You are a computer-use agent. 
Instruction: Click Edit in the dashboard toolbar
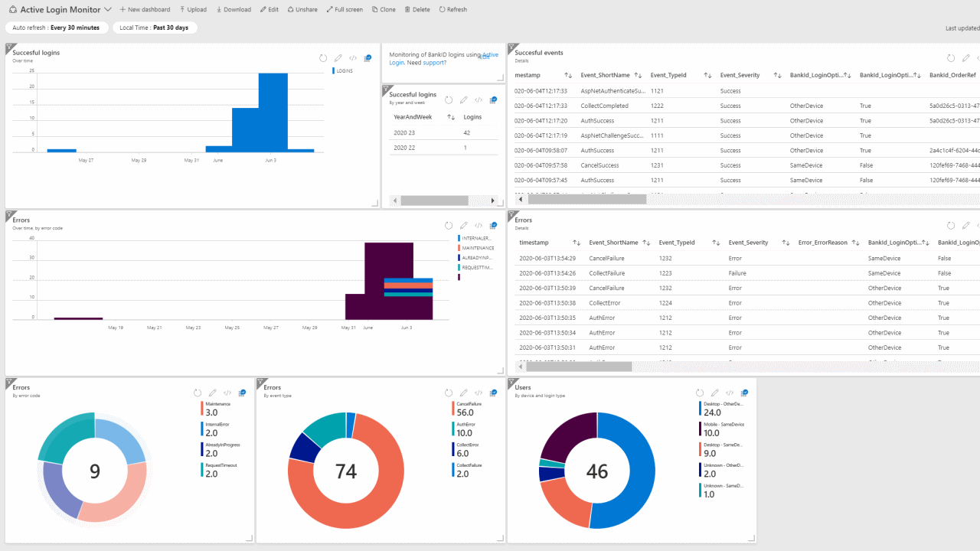click(269, 9)
